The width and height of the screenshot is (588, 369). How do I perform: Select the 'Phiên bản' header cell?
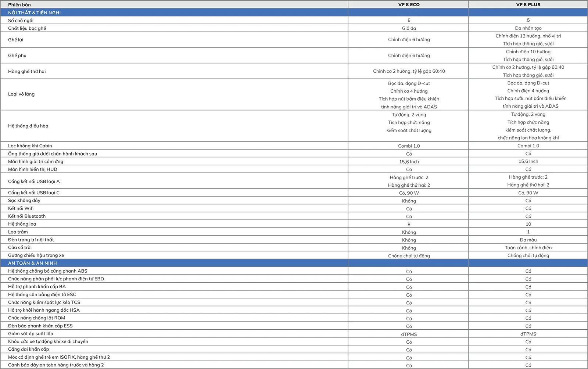19,4
